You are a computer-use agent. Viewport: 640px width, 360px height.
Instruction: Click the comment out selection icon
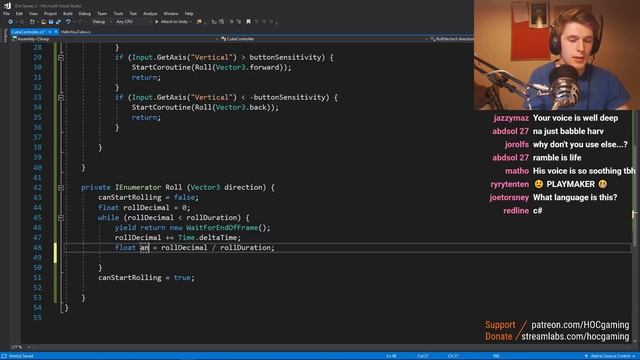[x=231, y=22]
